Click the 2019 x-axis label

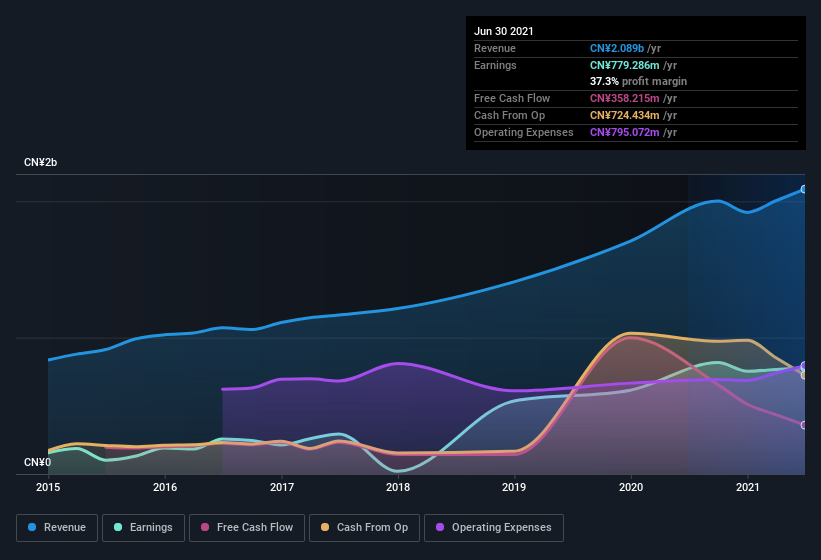514,487
